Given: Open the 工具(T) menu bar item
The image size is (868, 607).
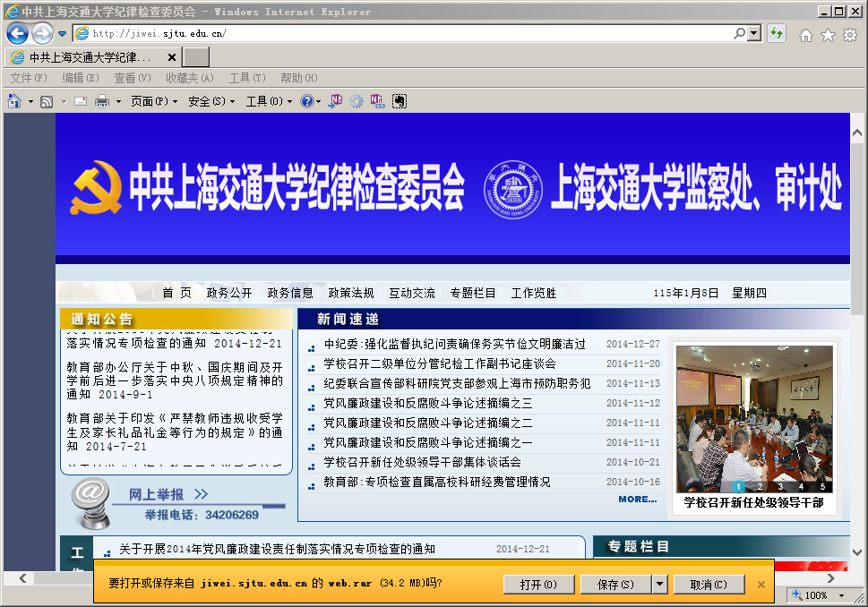Looking at the screenshot, I should [247, 78].
